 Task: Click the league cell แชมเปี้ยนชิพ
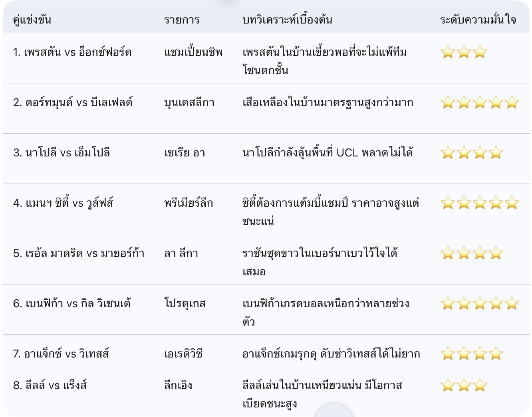tap(193, 52)
